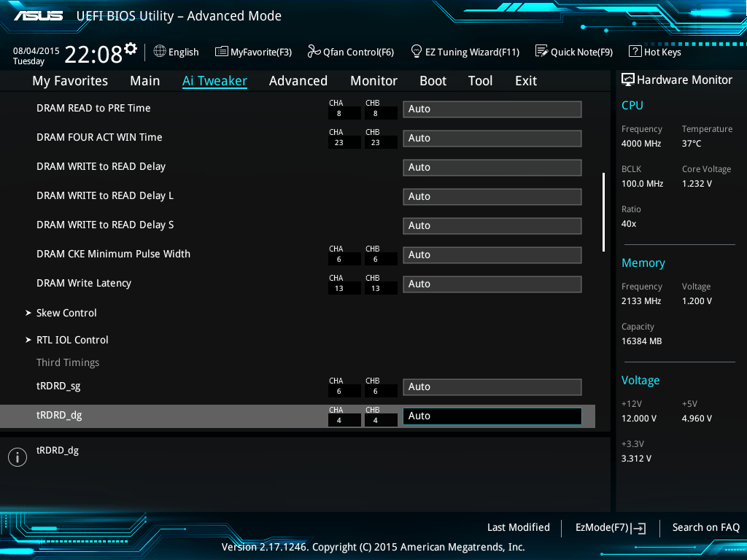
Task: Open DRAM Write Latency Auto field
Action: pyautogui.click(x=492, y=284)
